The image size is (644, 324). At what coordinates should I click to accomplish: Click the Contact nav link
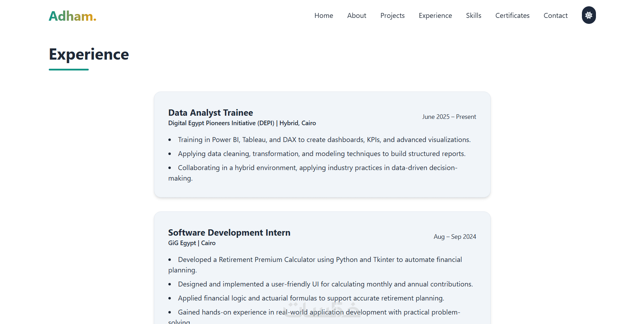tap(555, 16)
